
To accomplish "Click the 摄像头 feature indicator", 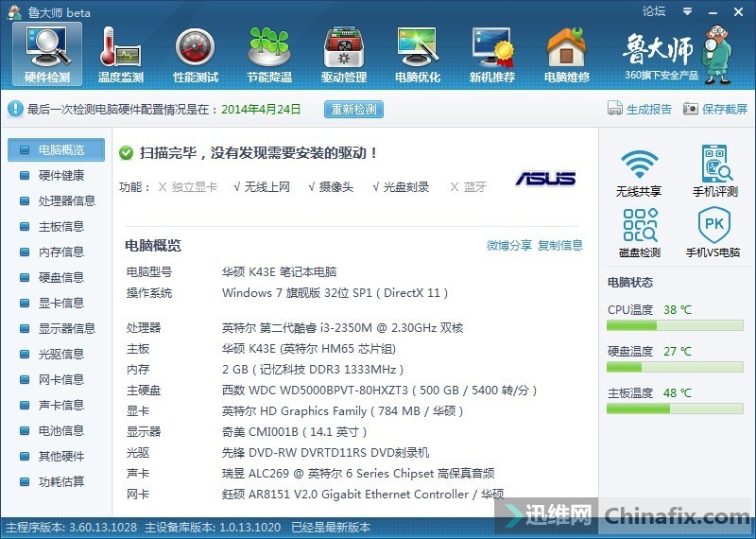I will (x=331, y=186).
